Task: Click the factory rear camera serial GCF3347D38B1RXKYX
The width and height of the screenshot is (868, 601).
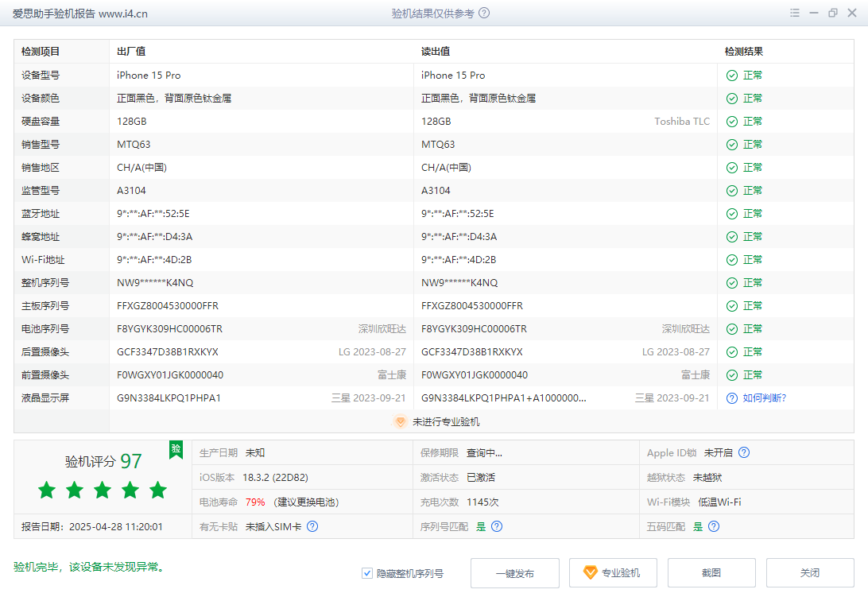Action: pyautogui.click(x=168, y=352)
